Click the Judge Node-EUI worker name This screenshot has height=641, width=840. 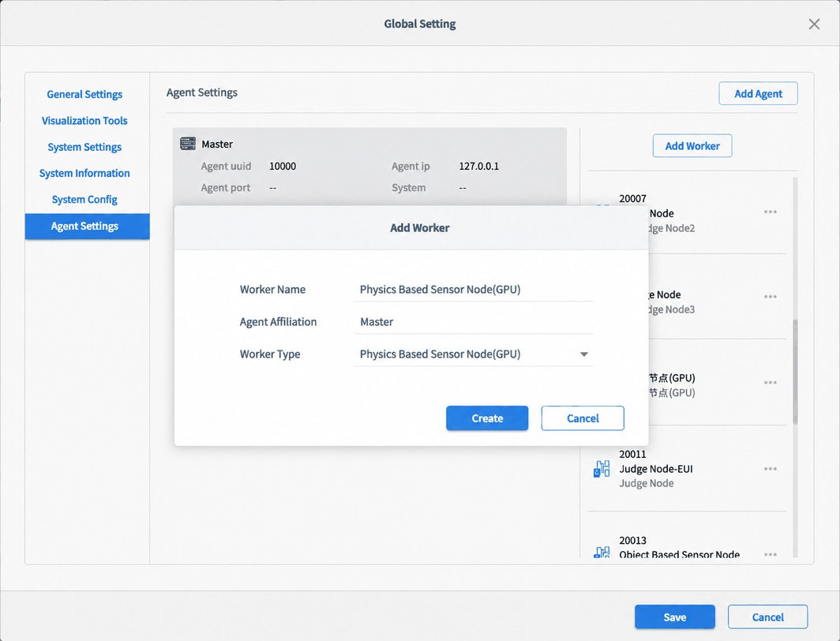click(656, 469)
